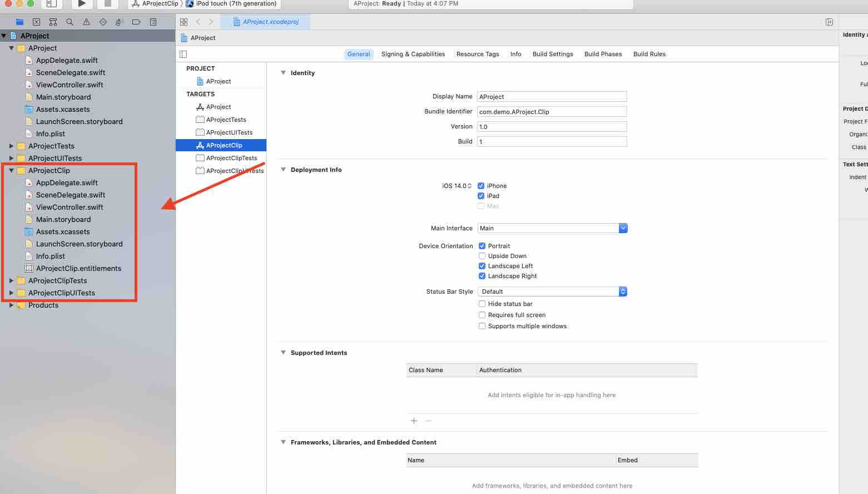Enable the Hide status bar checkbox
The height and width of the screenshot is (494, 868).
point(482,304)
